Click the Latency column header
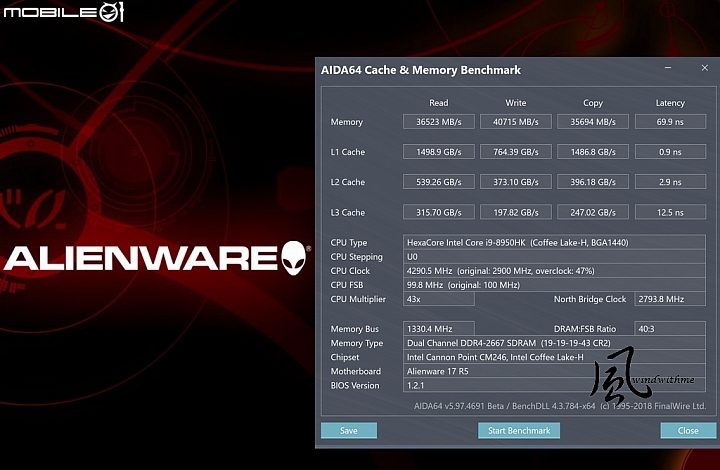Image resolution: width=720 pixels, height=470 pixels. click(670, 103)
